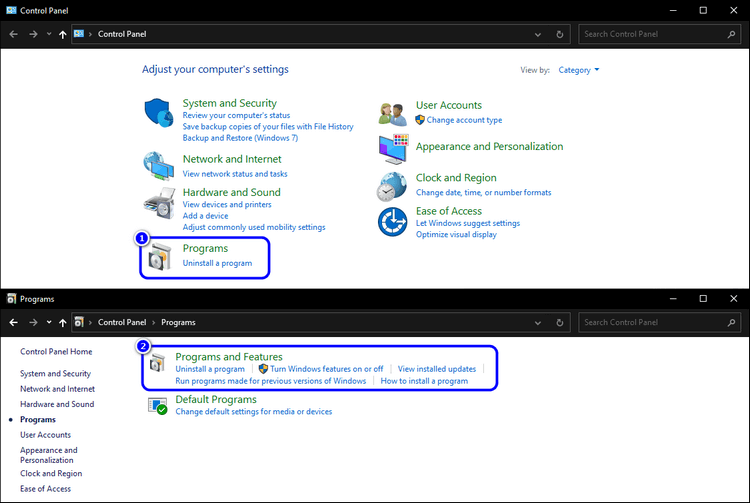
Task: Open the User Accounts people icon
Action: [x=392, y=114]
